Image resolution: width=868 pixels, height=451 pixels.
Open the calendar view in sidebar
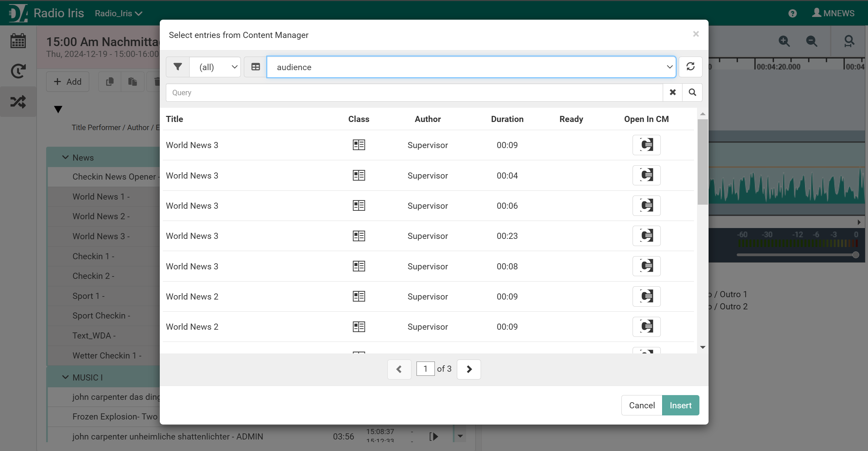coord(18,41)
